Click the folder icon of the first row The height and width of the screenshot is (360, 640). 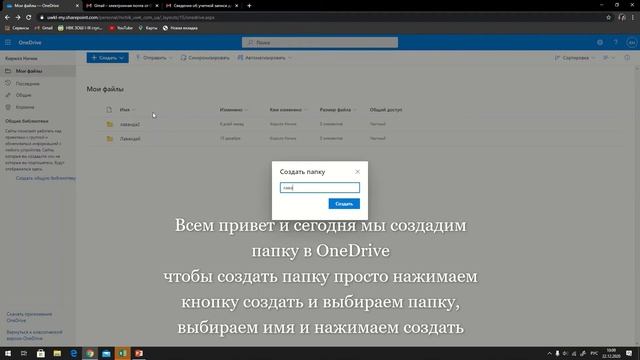[x=109, y=124]
